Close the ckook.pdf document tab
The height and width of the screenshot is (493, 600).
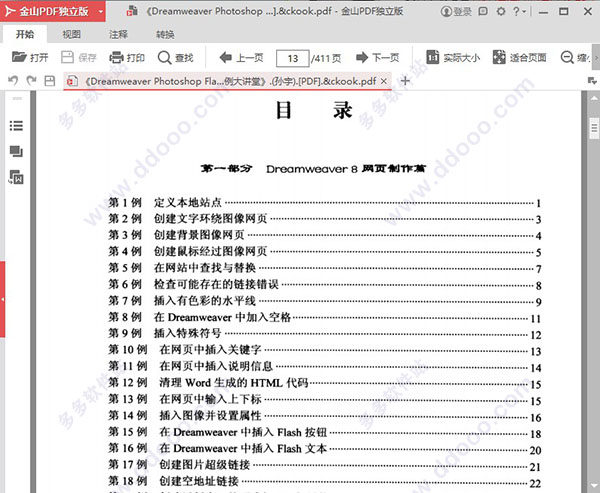coord(384,81)
